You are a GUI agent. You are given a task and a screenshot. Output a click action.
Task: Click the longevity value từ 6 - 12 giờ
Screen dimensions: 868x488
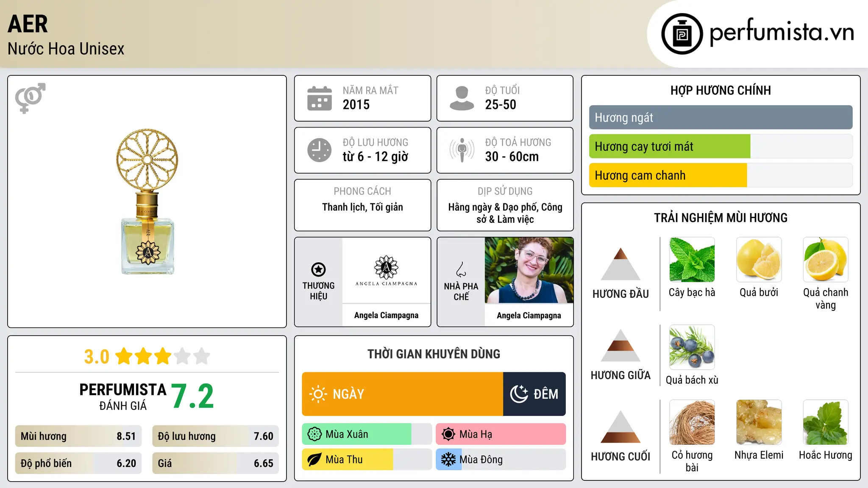(376, 157)
